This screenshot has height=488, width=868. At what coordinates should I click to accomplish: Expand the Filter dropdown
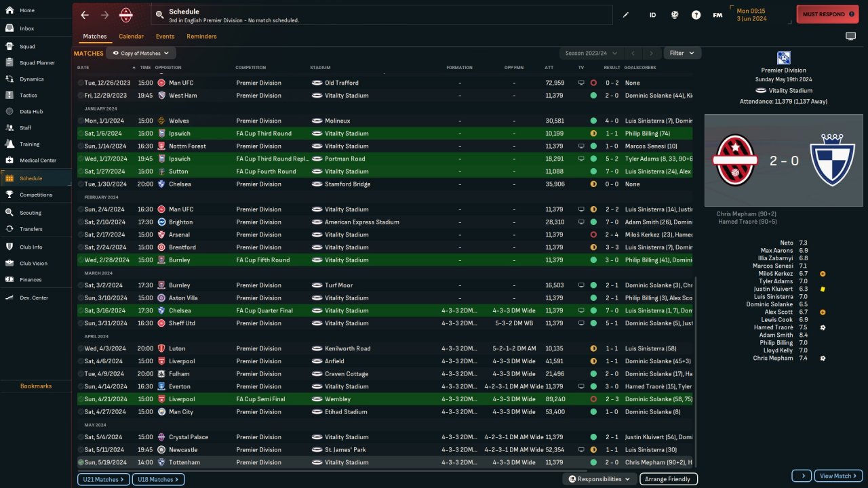tap(682, 53)
